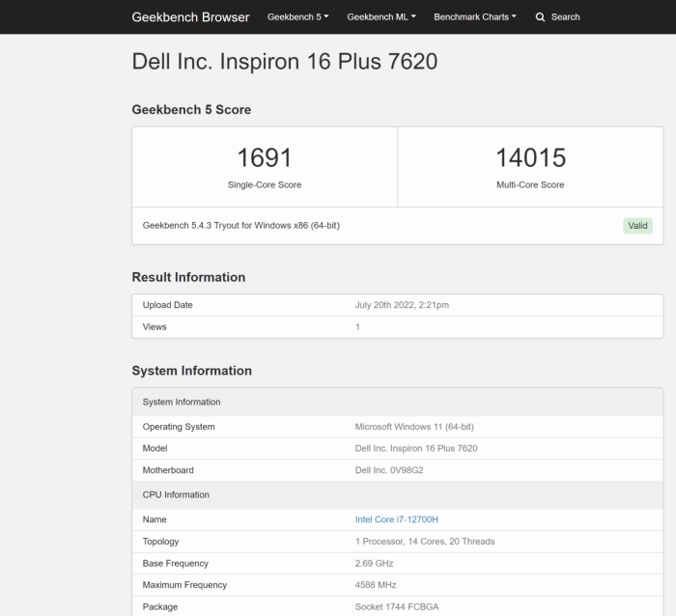The width and height of the screenshot is (676, 616).
Task: Open the Benchmark Charts dropdown
Action: click(474, 17)
